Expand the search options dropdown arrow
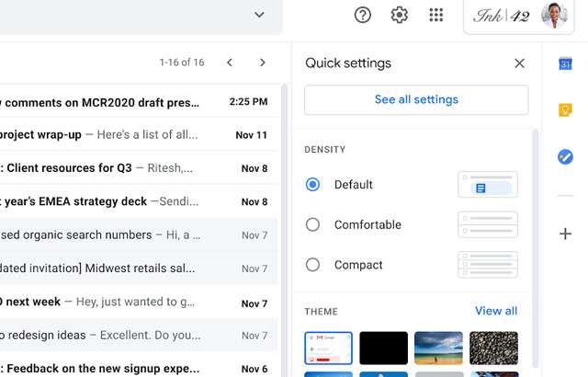The height and width of the screenshot is (377, 588). (x=259, y=15)
